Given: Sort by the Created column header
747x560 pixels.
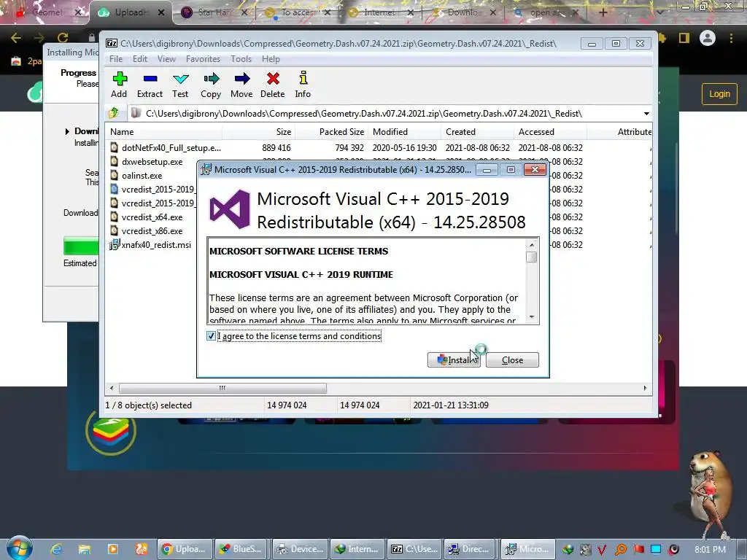Looking at the screenshot, I should click(477, 132).
